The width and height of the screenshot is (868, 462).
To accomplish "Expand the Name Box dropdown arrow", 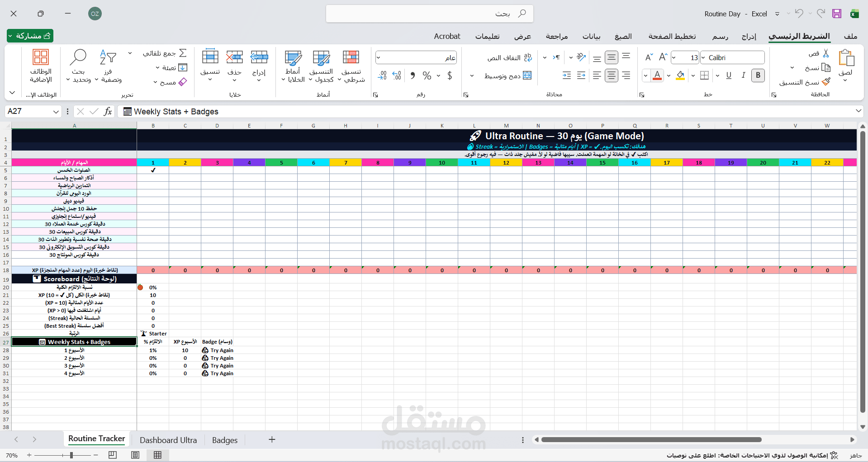I will [x=56, y=112].
